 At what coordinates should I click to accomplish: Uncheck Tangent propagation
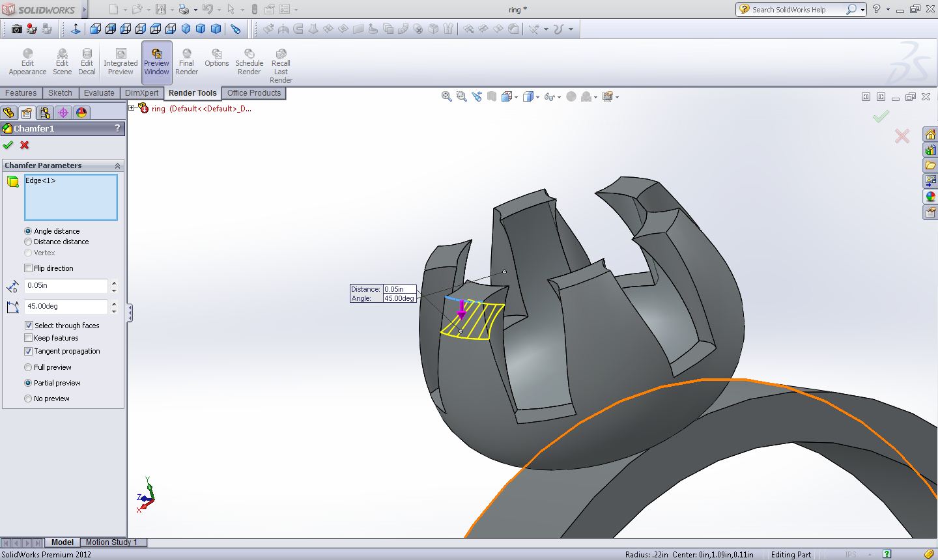pyautogui.click(x=28, y=351)
